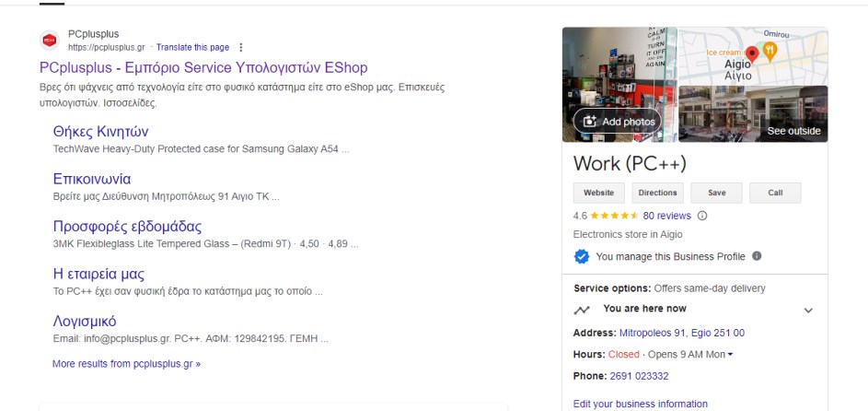Open the Θήκες Κινητών sitelink
This screenshot has width=868, height=411.
point(100,132)
